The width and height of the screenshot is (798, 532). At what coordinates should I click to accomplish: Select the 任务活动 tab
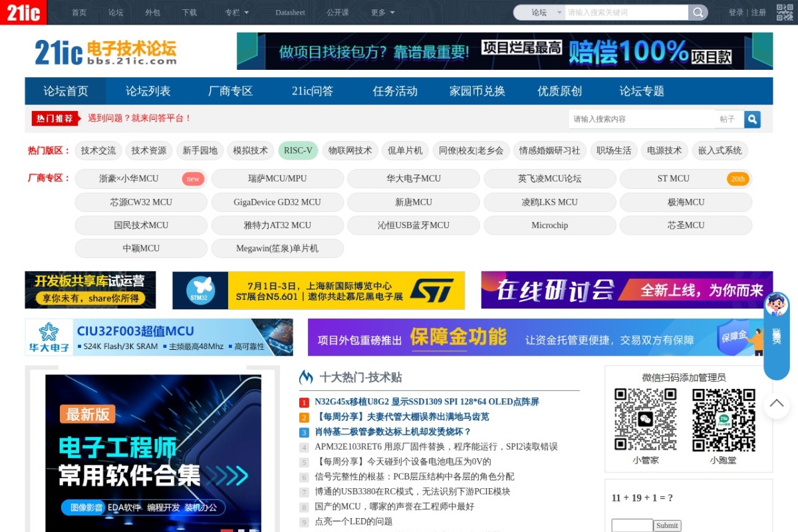(395, 91)
